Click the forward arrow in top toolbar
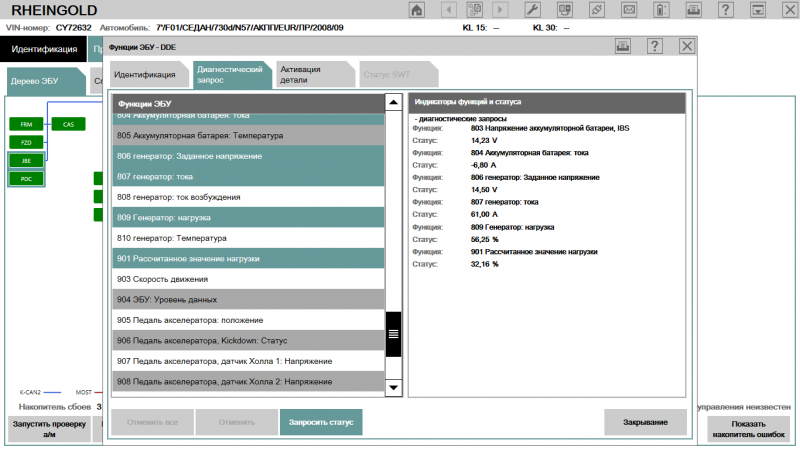This screenshot has height=450, width=800. click(500, 10)
